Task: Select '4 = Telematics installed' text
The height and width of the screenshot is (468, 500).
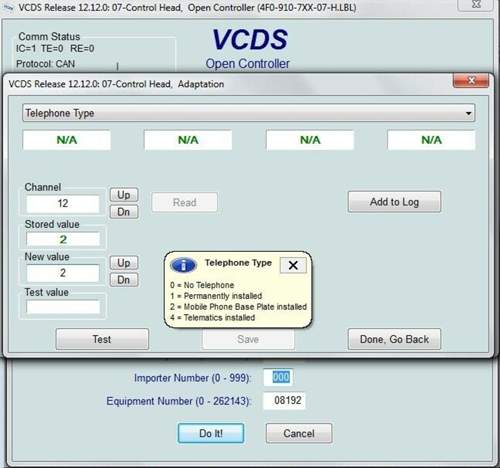Action: tap(213, 317)
